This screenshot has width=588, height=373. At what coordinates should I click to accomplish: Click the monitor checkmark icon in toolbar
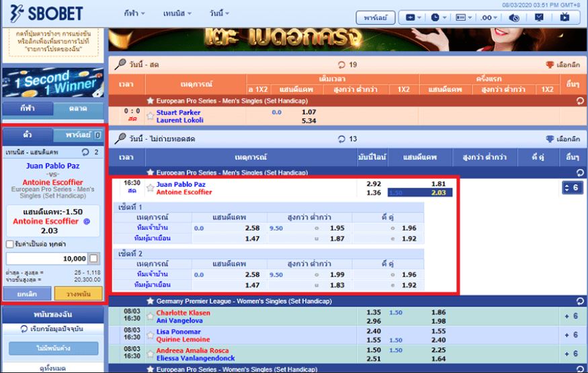[539, 17]
